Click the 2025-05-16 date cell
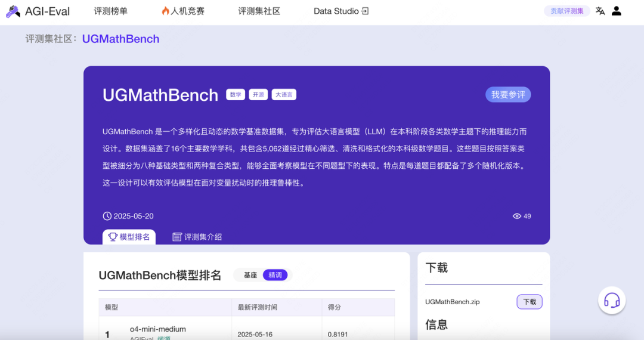The image size is (644, 340). pos(255,334)
